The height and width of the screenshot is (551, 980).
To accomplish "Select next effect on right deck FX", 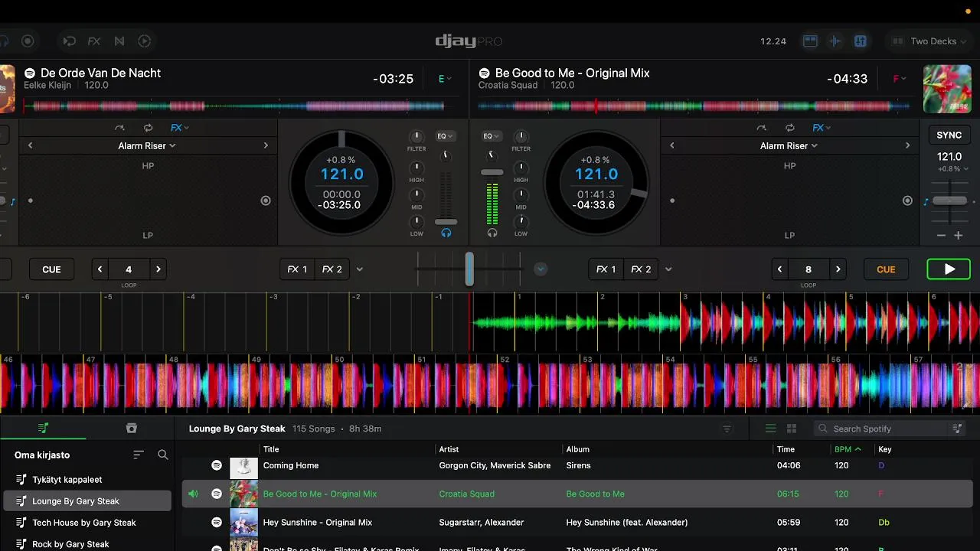I will pyautogui.click(x=907, y=145).
